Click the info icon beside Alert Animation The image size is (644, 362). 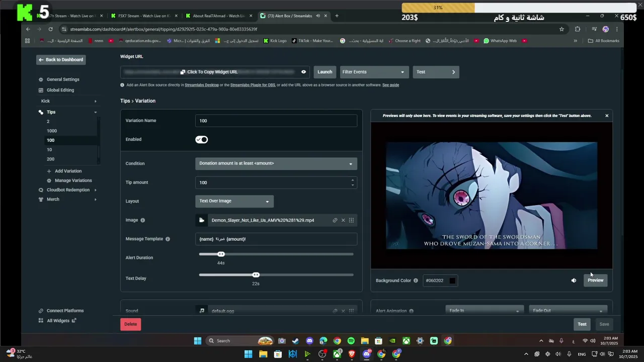click(x=411, y=311)
